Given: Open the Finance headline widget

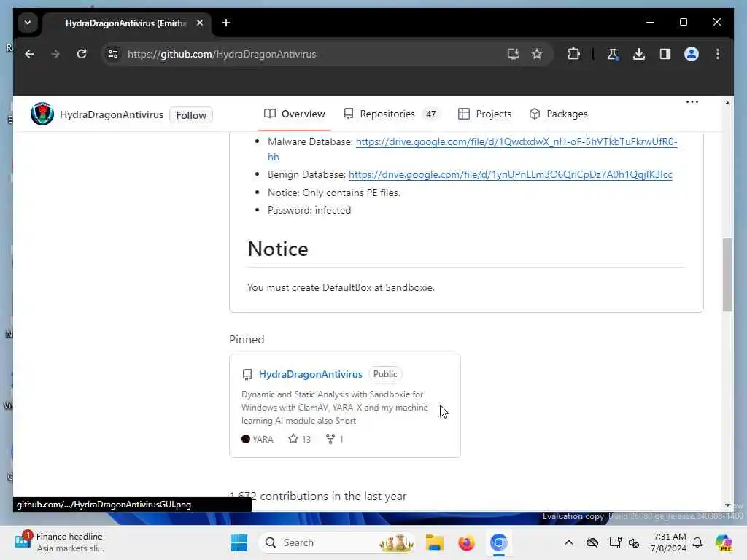Looking at the screenshot, I should [x=60, y=542].
